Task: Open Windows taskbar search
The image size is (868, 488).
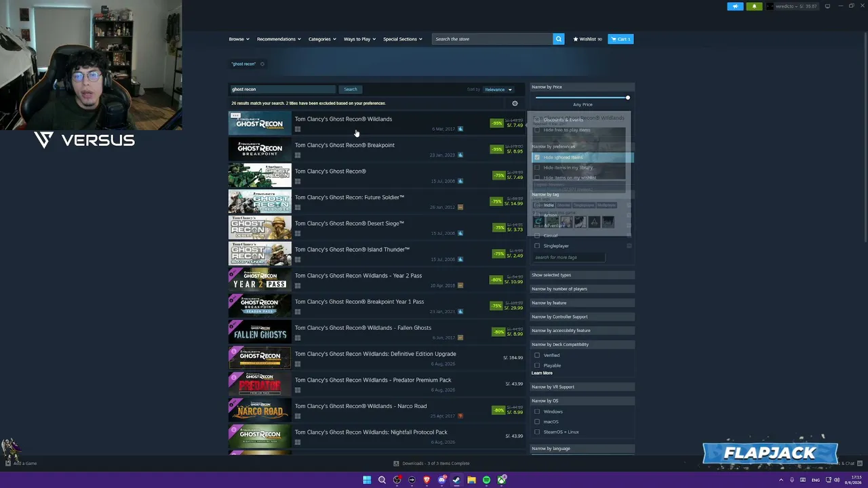Action: pos(382,480)
